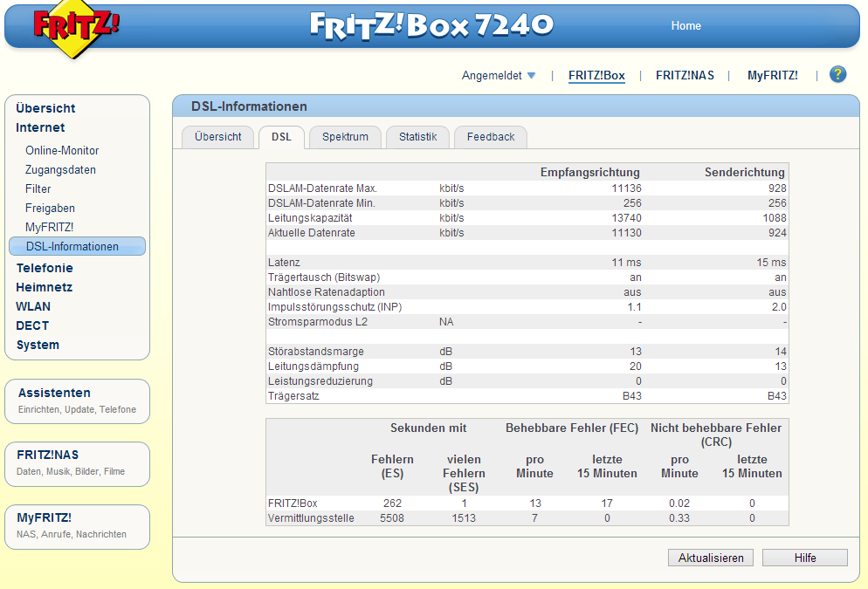Viewport: 868px width, 589px height.
Task: Switch to the Übersicht tab
Action: (217, 137)
